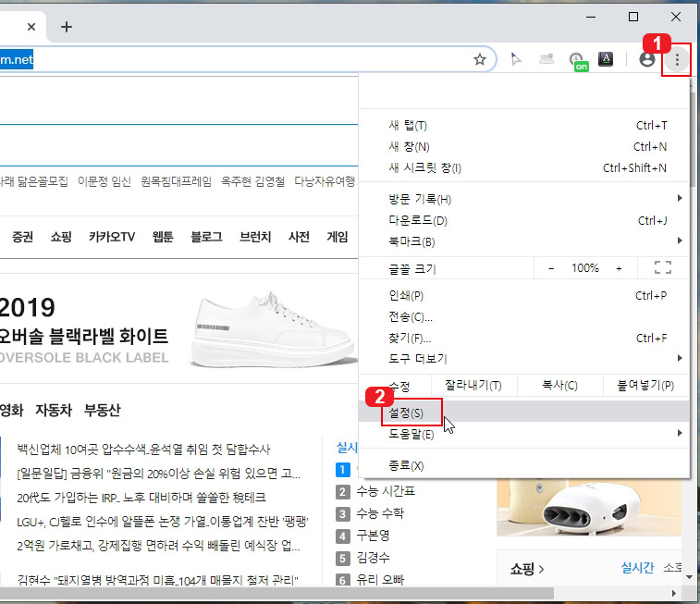The width and height of the screenshot is (700, 604).
Task: Switch to 부동산 news tab
Action: 103,410
